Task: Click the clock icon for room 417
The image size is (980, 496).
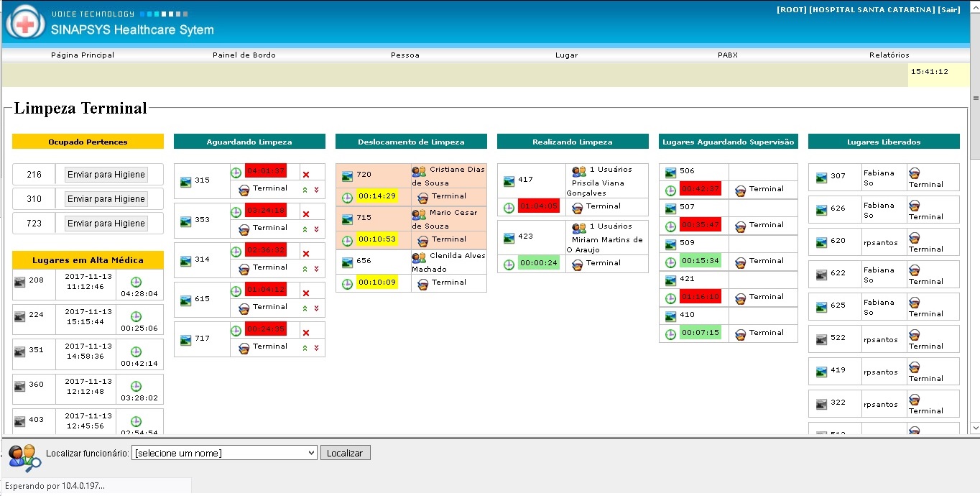Action: tap(509, 207)
